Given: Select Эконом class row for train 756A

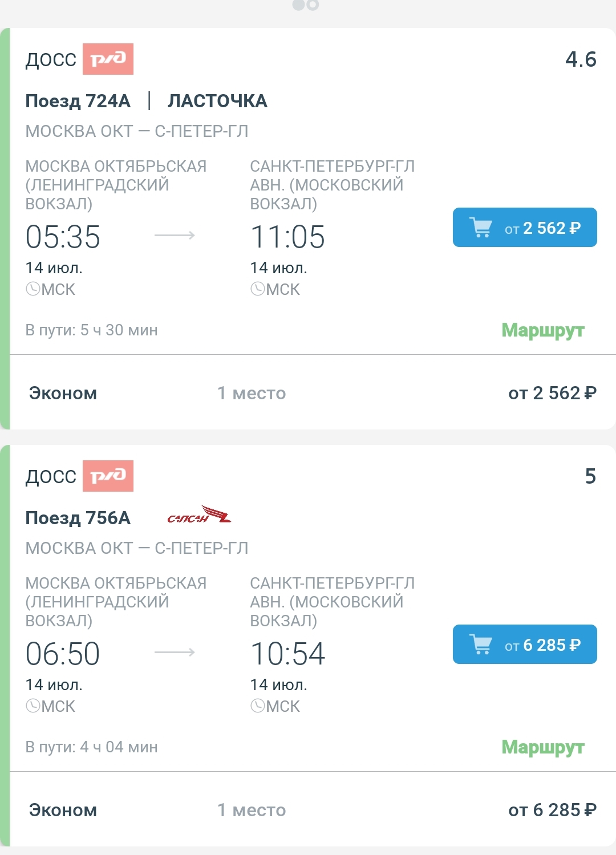Looking at the screenshot, I should pyautogui.click(x=63, y=810).
